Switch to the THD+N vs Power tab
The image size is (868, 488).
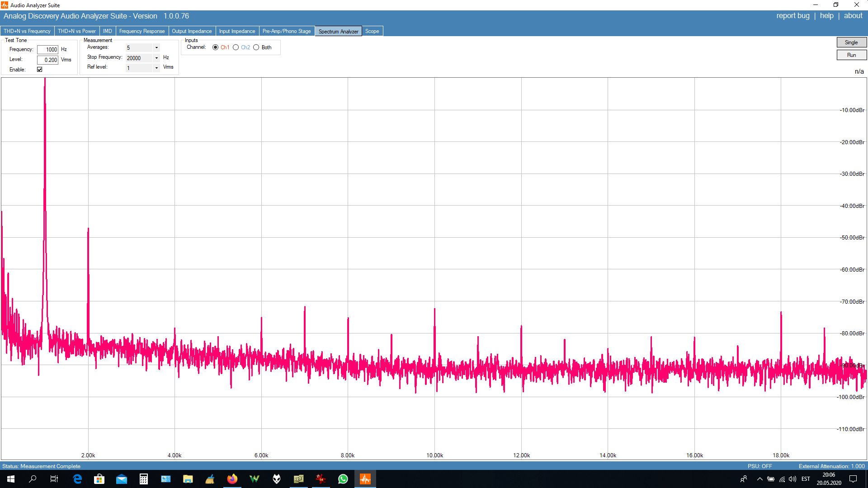[x=77, y=31]
